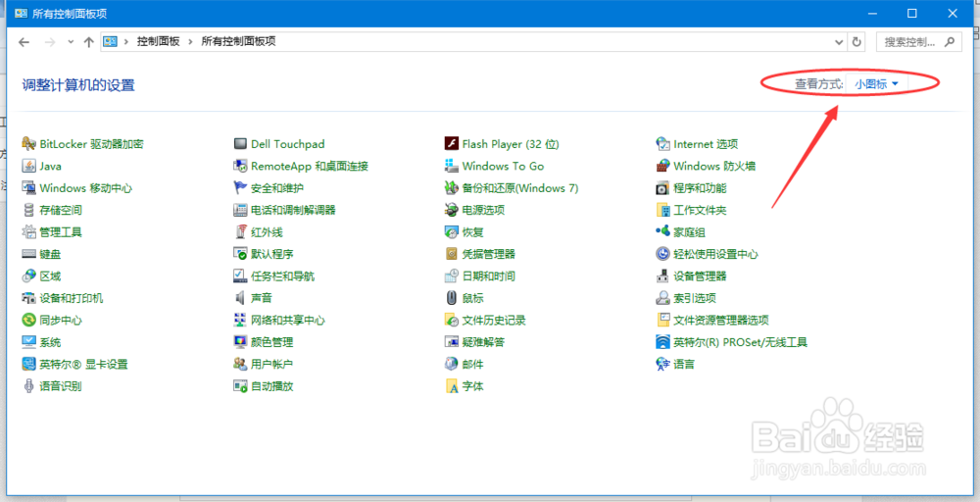
Task: Open the 默认程序 link
Action: [271, 254]
